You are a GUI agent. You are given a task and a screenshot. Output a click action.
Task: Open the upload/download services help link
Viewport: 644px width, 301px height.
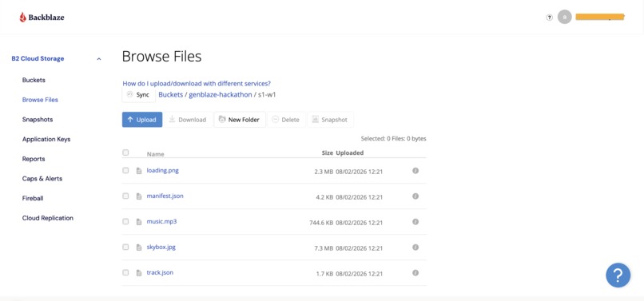197,83
